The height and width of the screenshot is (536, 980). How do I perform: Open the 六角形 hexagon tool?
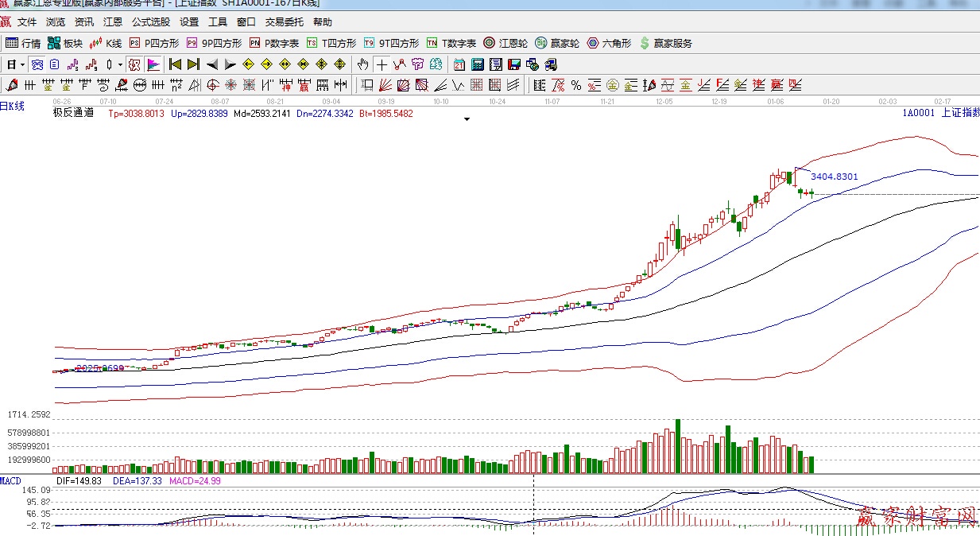(x=609, y=43)
